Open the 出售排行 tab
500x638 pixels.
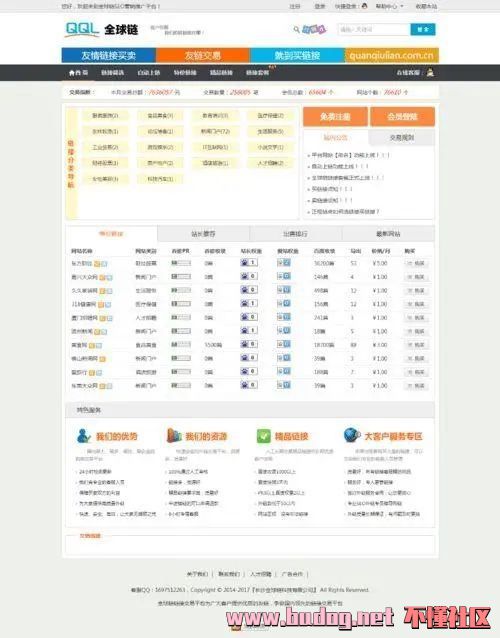point(296,234)
